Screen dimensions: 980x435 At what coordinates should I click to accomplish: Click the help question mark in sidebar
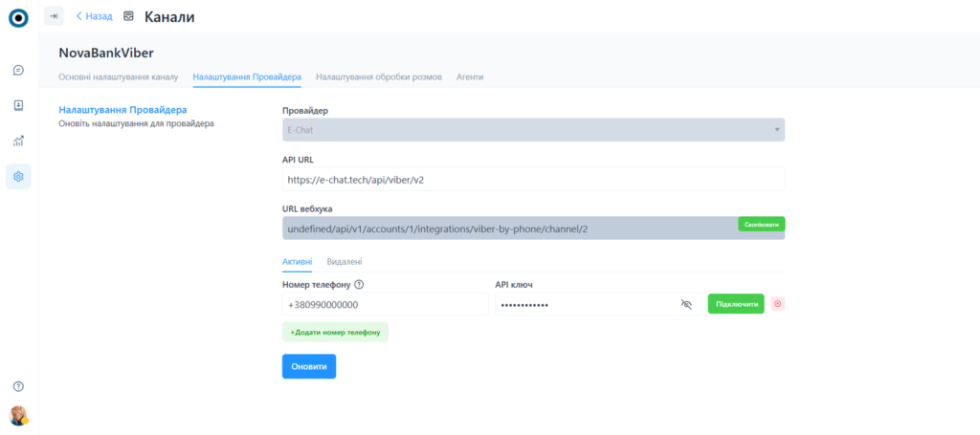(x=18, y=386)
